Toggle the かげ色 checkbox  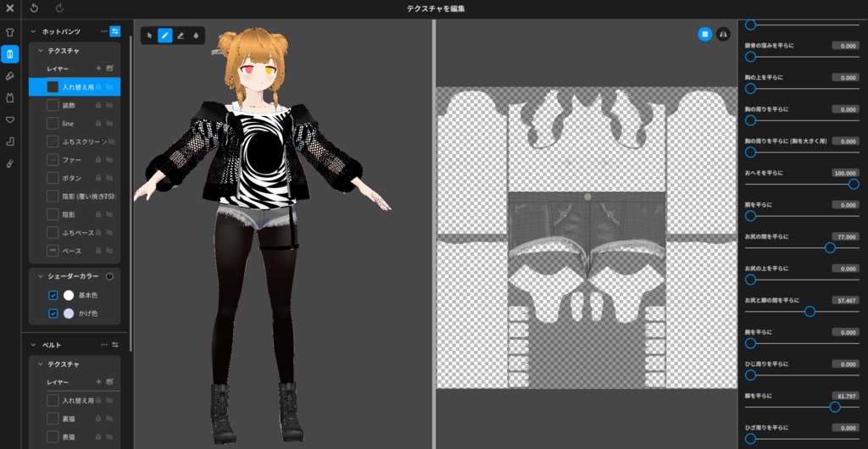(x=53, y=313)
